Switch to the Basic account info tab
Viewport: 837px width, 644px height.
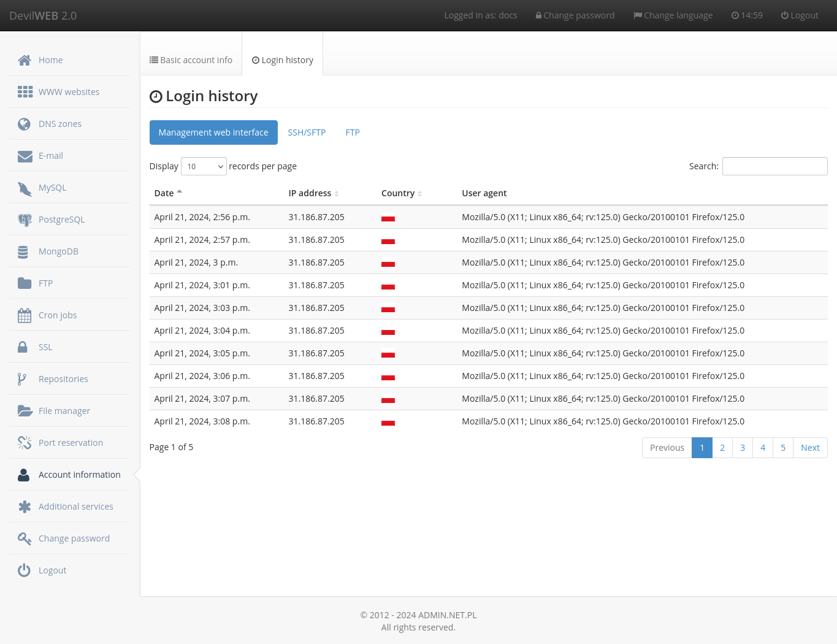pos(191,59)
